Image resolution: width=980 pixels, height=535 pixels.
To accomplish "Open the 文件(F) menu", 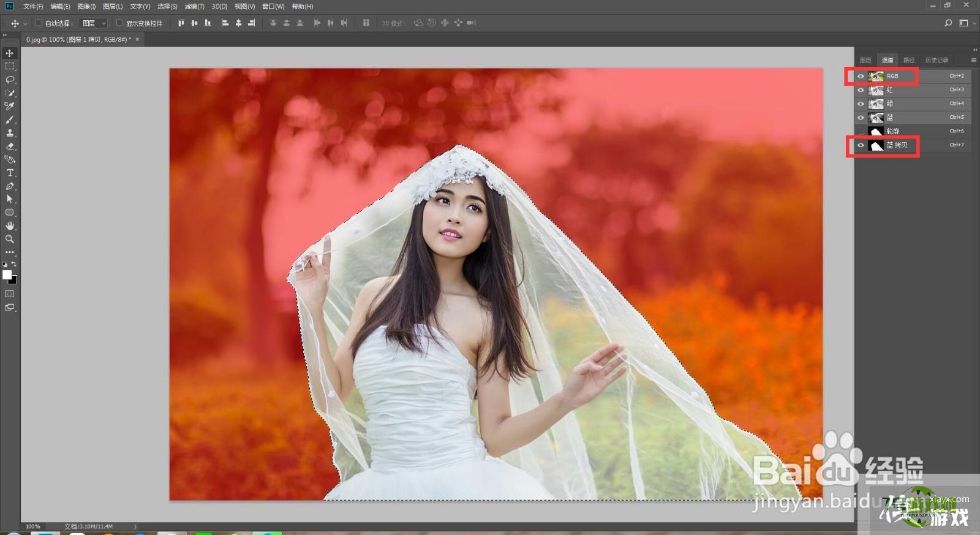I will 33,6.
